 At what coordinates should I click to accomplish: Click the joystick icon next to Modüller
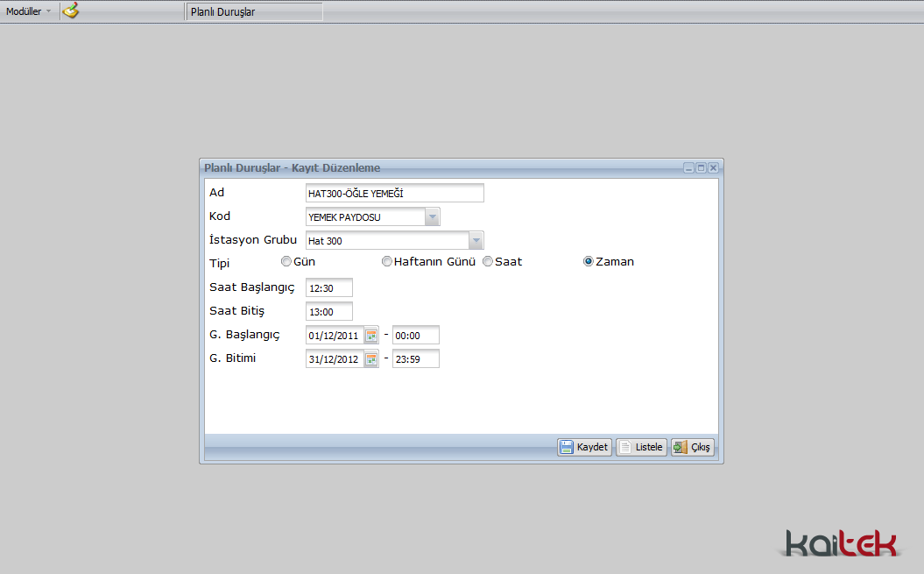pos(71,11)
